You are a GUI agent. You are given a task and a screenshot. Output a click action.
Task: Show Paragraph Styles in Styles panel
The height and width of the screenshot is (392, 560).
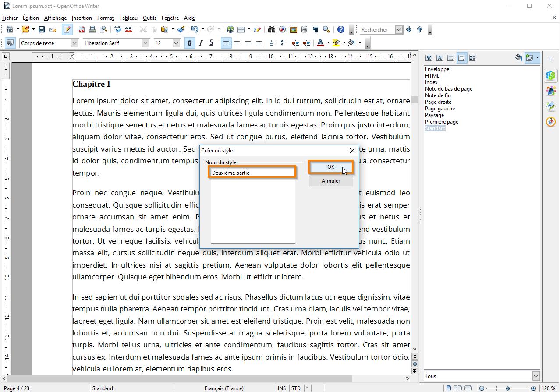pyautogui.click(x=429, y=57)
